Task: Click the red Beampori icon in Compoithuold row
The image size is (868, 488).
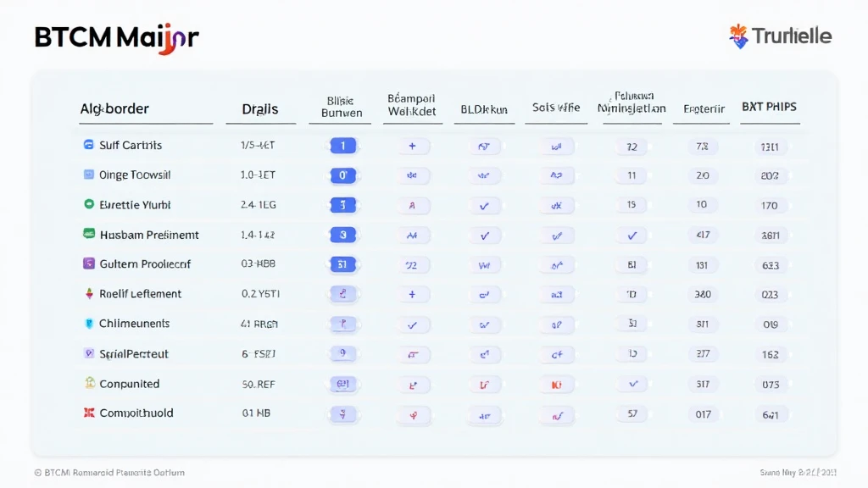Action: click(x=413, y=415)
